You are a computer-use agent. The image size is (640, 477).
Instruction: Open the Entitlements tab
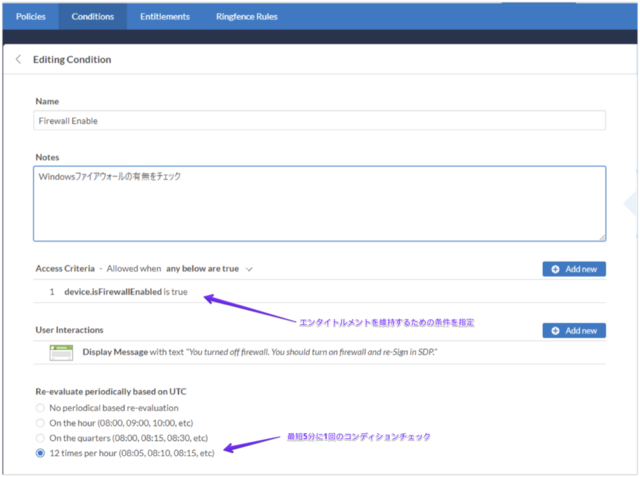tap(165, 17)
